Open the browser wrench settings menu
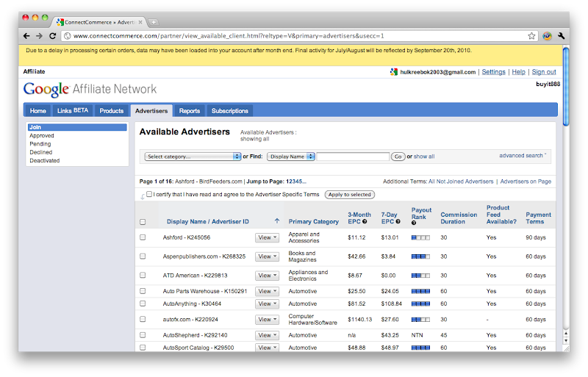588x377 pixels. click(x=561, y=35)
